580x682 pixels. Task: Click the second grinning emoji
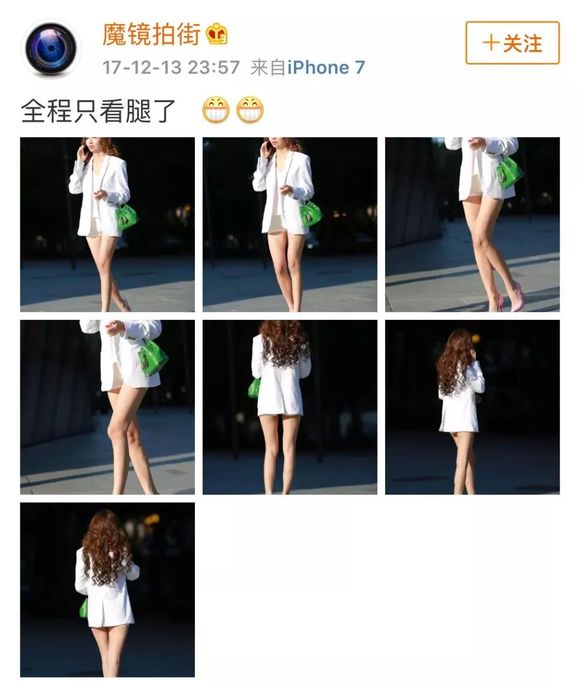[250, 110]
